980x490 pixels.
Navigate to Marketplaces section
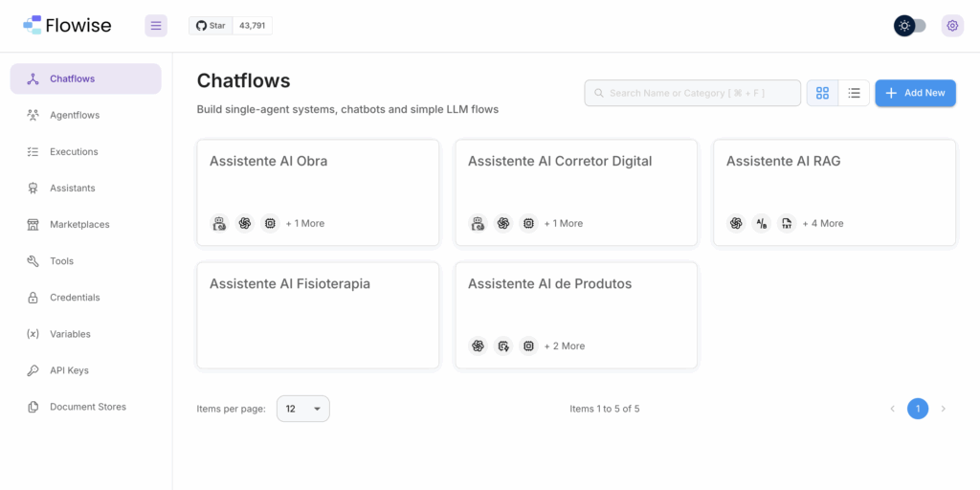point(79,225)
